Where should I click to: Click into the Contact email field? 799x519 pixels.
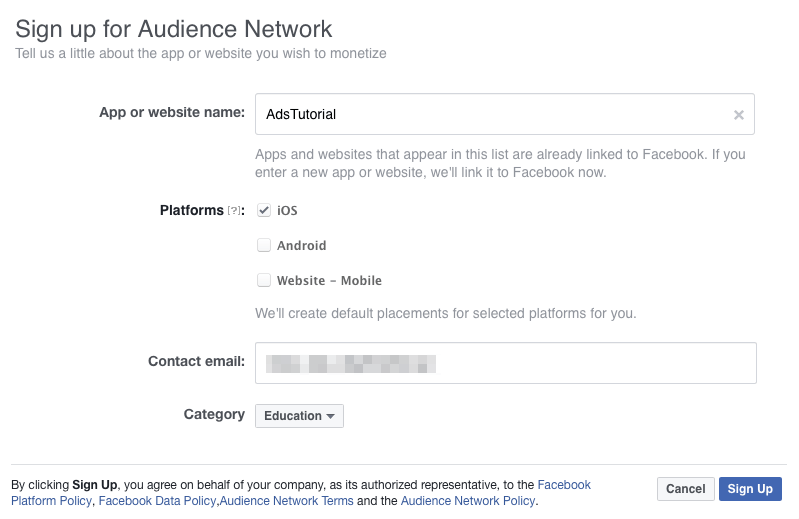(505, 363)
